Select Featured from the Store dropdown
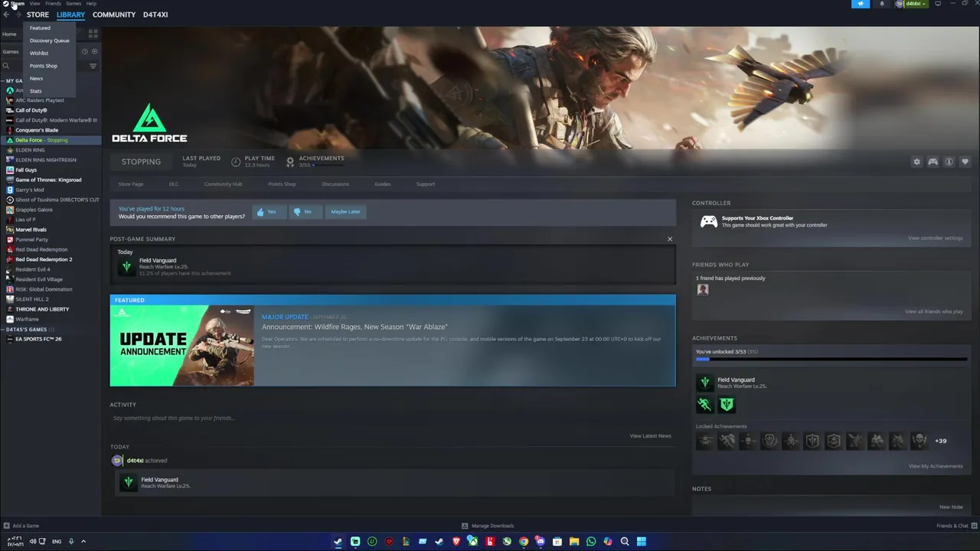Viewport: 980px width, 551px height. click(x=50, y=28)
